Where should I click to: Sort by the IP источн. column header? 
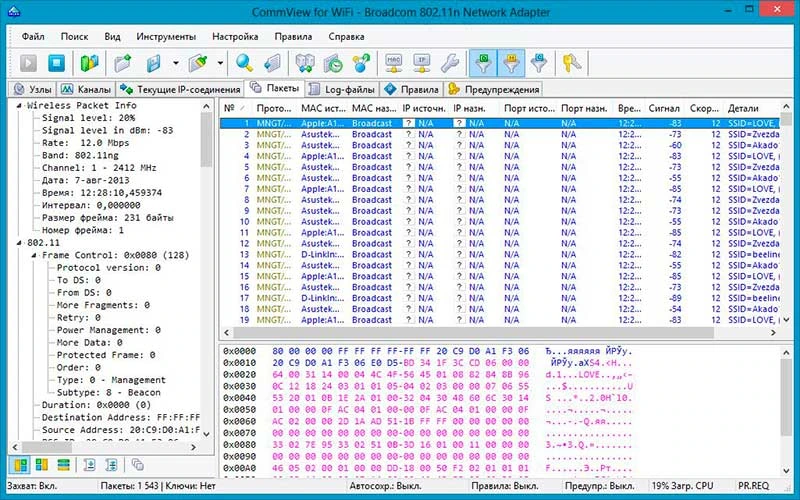coord(424,108)
